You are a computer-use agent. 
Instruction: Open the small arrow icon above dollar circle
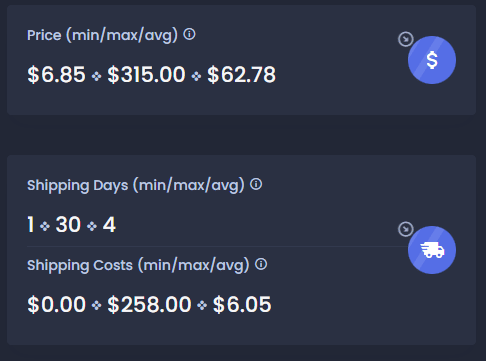click(x=406, y=39)
